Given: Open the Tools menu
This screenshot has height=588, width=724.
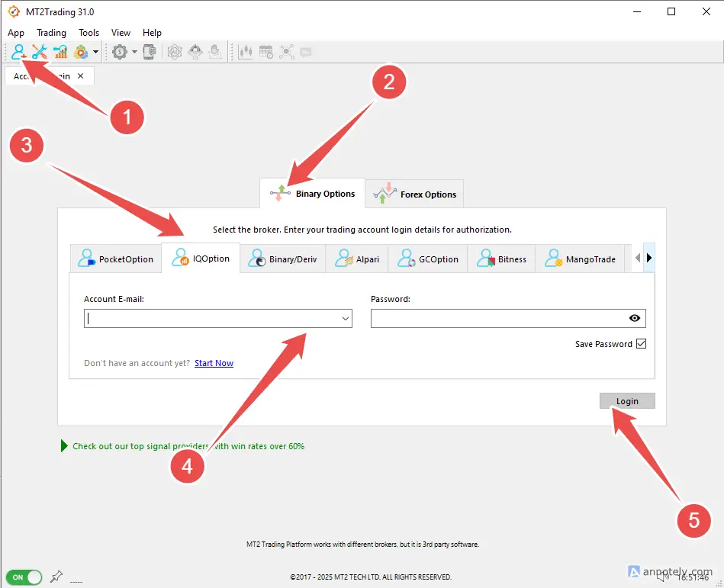Looking at the screenshot, I should click(x=88, y=33).
